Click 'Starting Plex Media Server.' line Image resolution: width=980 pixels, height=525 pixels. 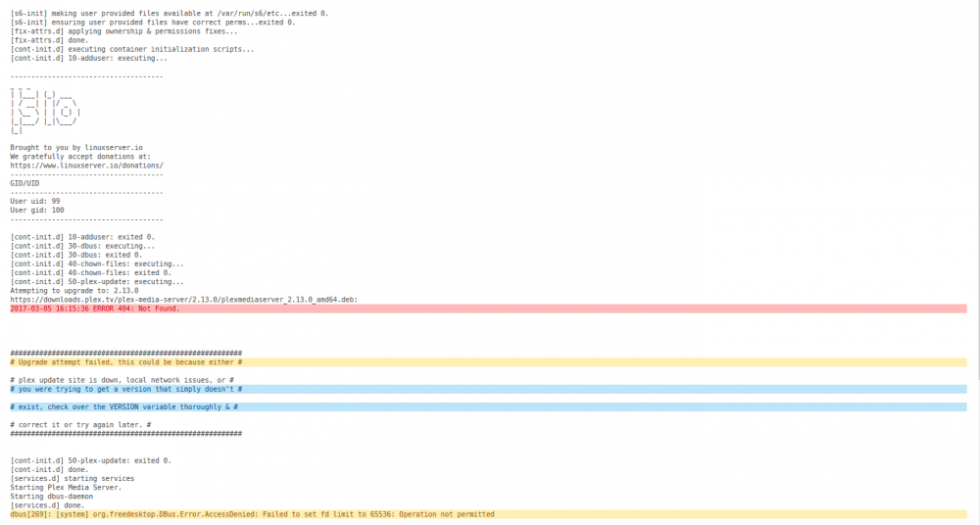pos(66,488)
